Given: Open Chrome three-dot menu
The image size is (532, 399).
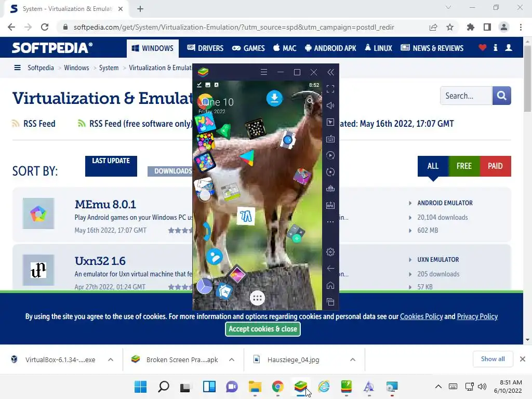Looking at the screenshot, I should [521, 27].
